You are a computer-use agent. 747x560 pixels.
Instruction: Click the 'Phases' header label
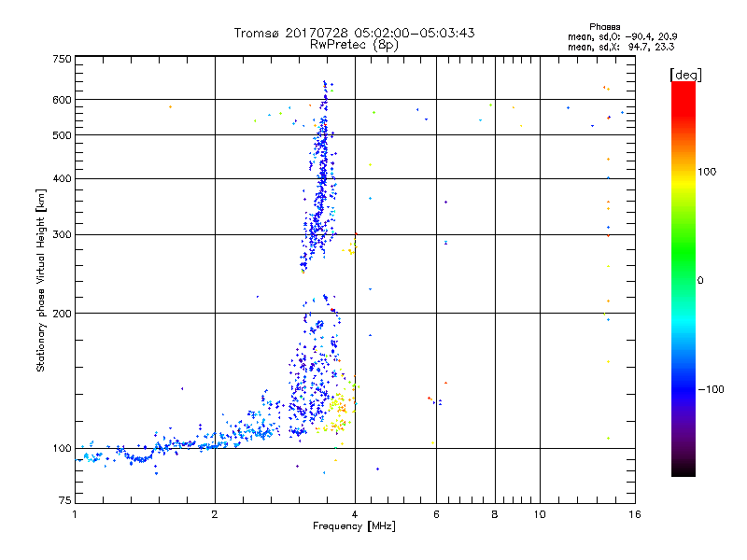pos(604,27)
